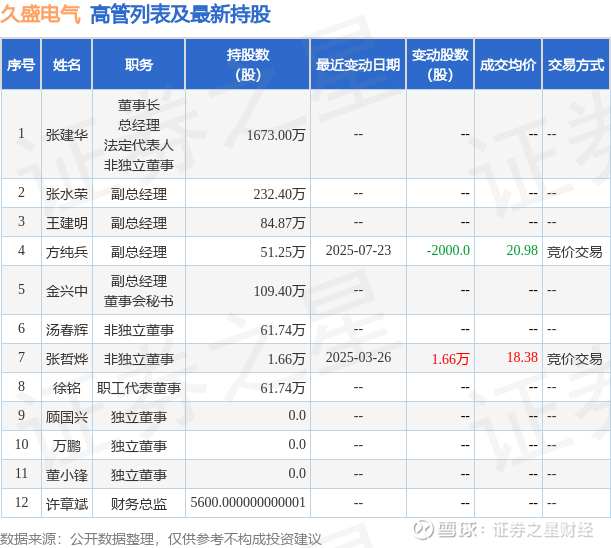Click the 1673.00万 shareholding value
Screen dimensions: 611x548
click(276, 135)
